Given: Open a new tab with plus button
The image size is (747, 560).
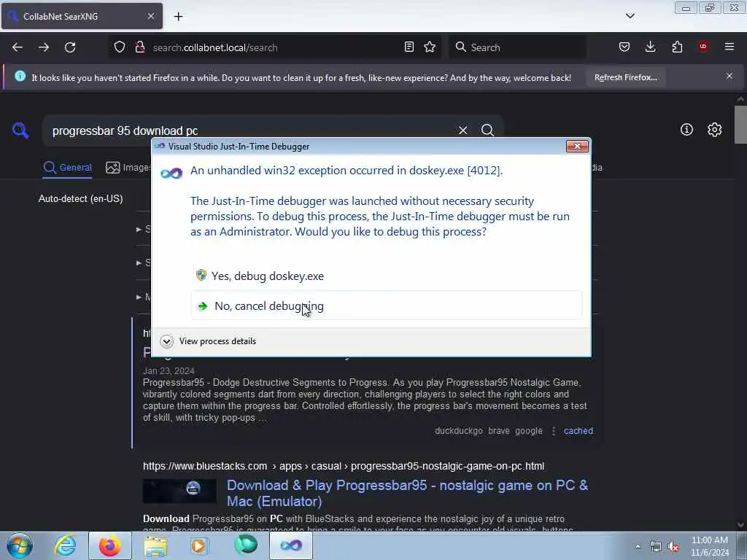Looking at the screenshot, I should tap(178, 17).
